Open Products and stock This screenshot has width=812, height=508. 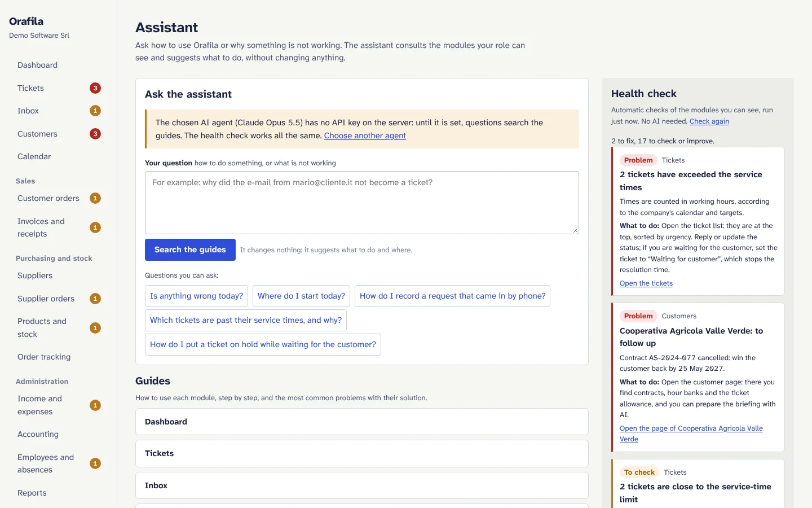point(58,328)
